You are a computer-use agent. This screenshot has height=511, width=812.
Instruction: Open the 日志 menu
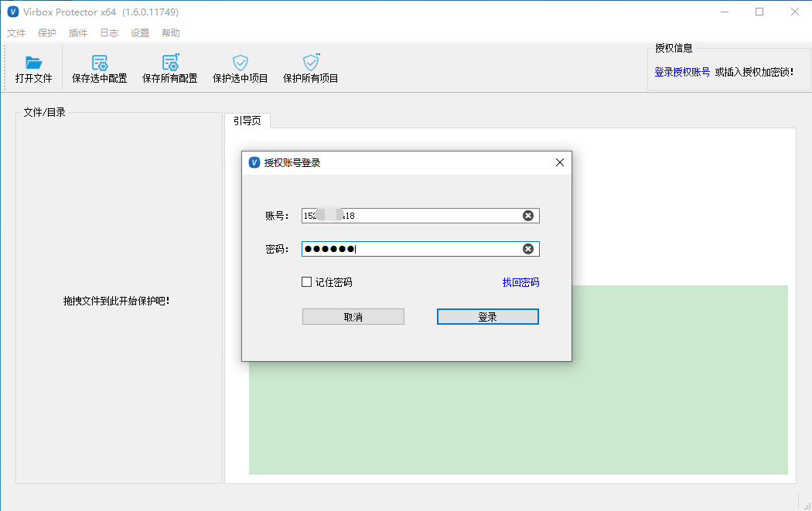(x=109, y=33)
